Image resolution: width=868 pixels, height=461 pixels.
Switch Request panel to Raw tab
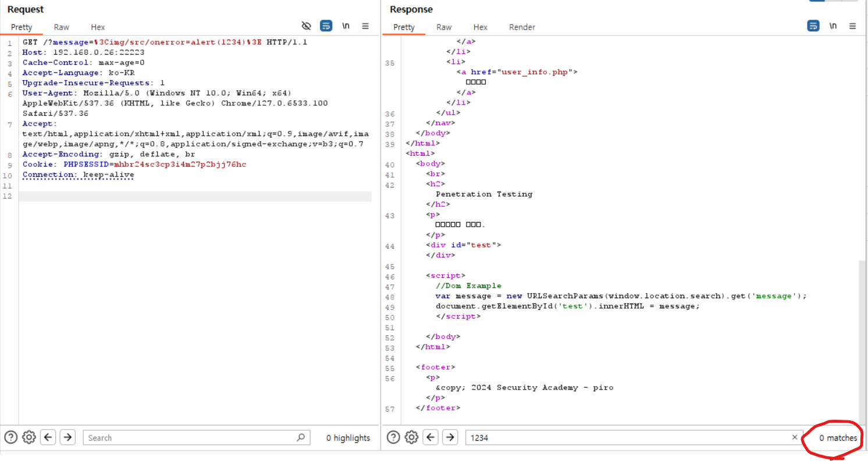[62, 27]
